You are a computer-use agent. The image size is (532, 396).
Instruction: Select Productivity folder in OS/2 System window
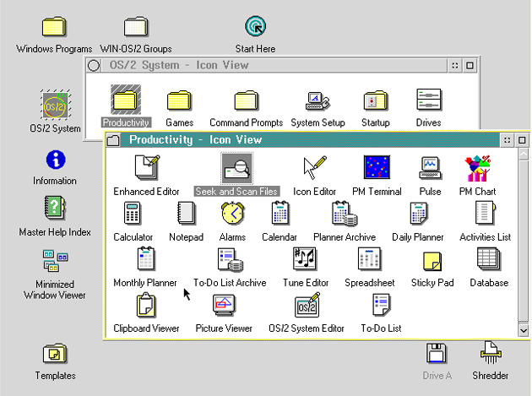(126, 100)
